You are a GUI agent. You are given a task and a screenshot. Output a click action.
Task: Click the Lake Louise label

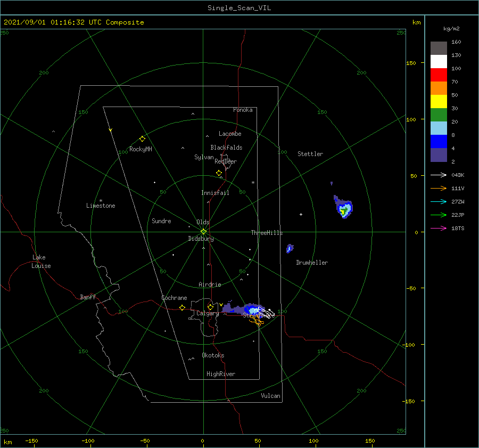point(41,262)
